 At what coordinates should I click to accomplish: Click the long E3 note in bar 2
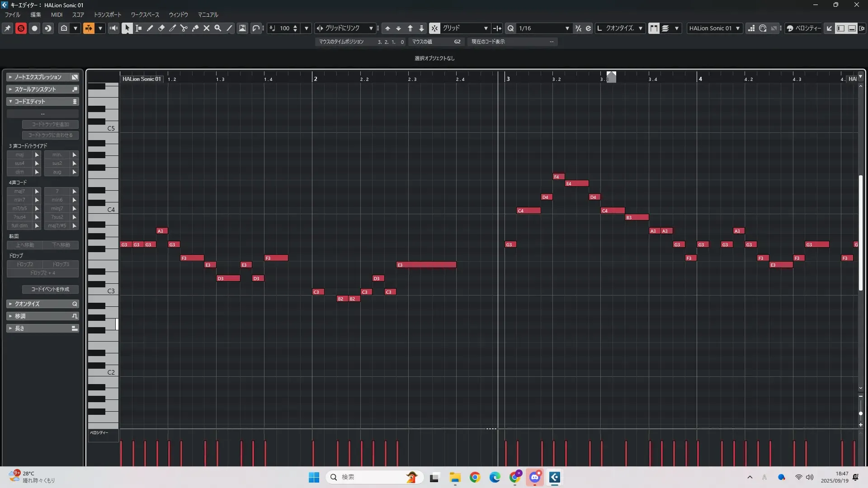point(426,265)
